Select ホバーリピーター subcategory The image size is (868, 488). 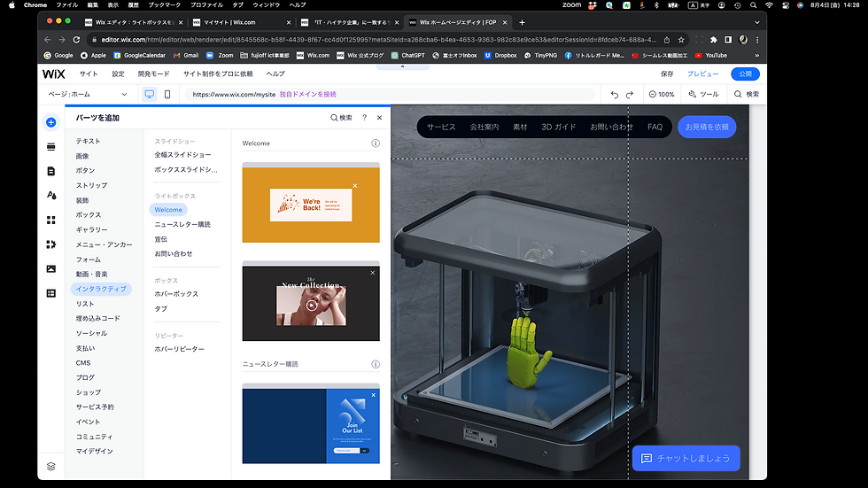179,349
